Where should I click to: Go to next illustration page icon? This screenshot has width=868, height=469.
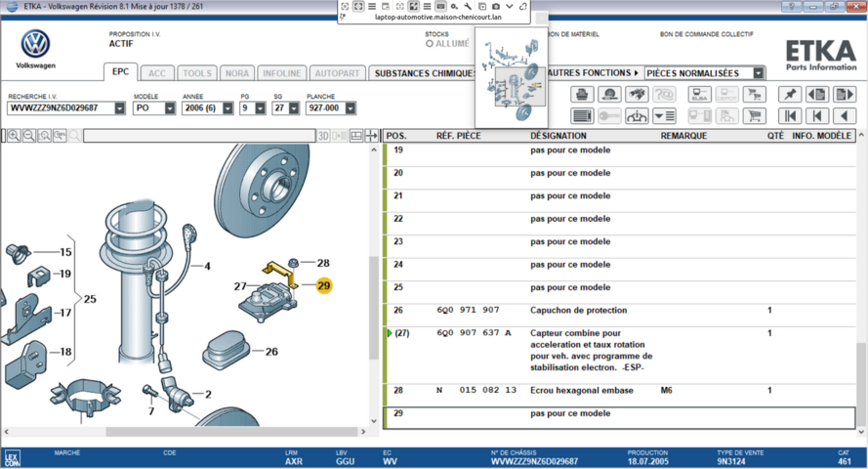click(845, 95)
